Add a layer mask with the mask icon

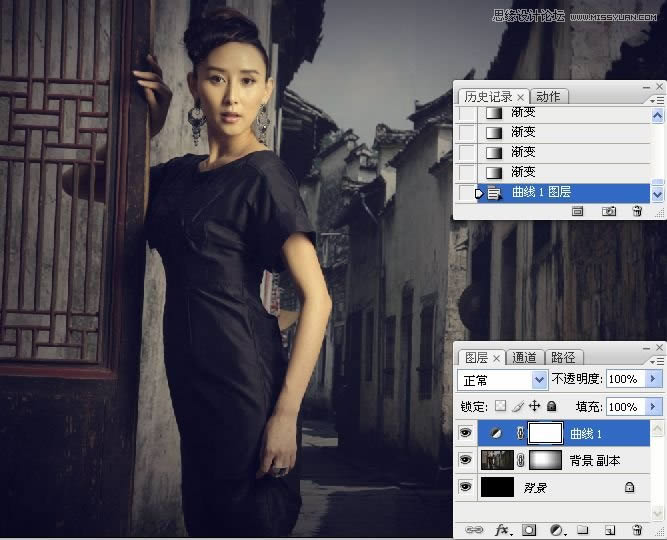(x=530, y=529)
